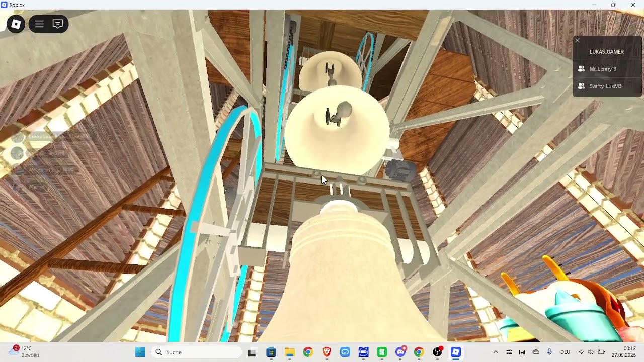Open the OneDrive cloud tray icon

point(536,352)
